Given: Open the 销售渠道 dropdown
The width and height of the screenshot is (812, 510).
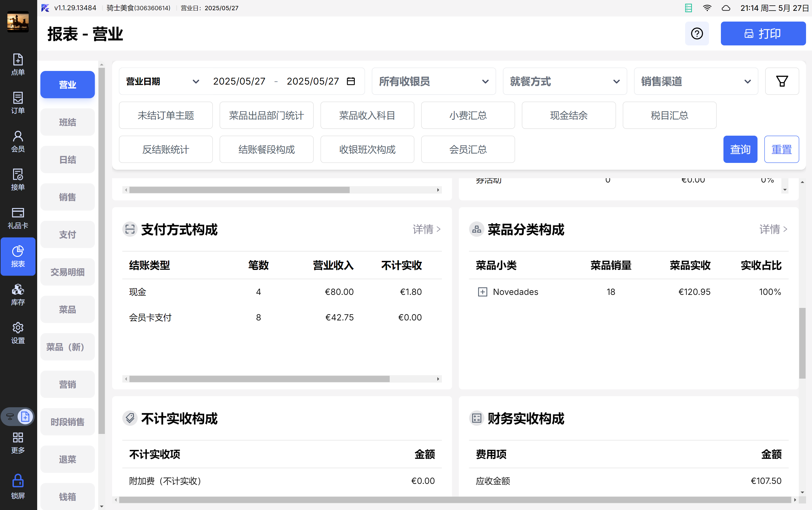Looking at the screenshot, I should pos(696,81).
